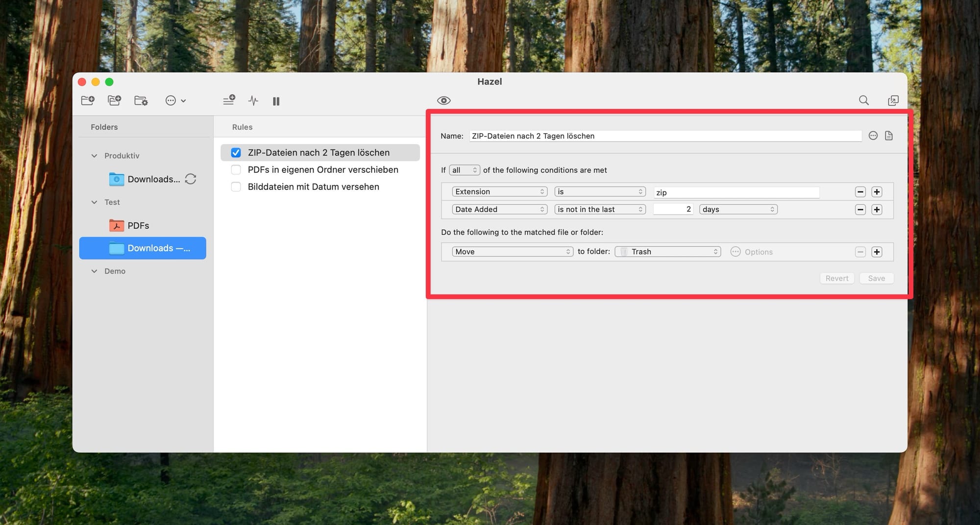Select the PDFs in eigenen Ordner verschieben row
The width and height of the screenshot is (980, 525).
point(320,169)
